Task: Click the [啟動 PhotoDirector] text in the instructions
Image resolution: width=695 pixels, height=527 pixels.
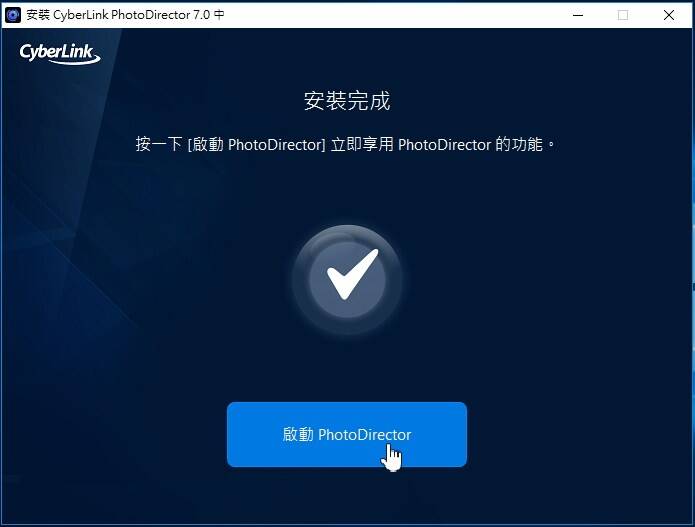Action: [257, 145]
